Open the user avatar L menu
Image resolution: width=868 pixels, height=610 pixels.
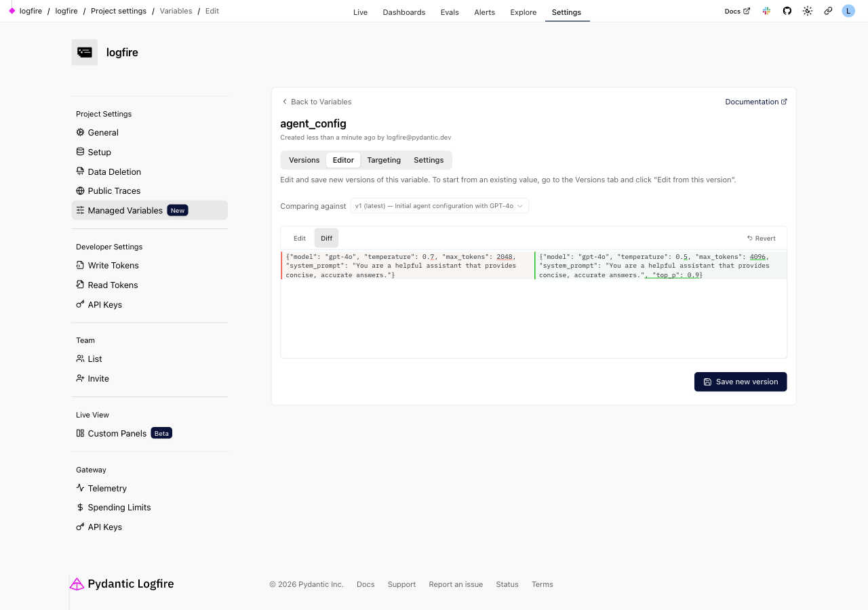click(848, 12)
